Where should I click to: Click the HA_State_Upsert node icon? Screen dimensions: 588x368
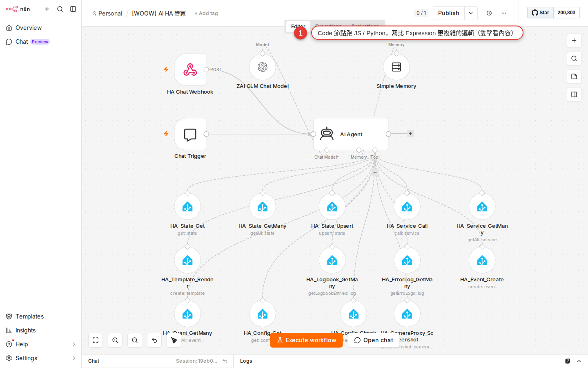pyautogui.click(x=332, y=207)
